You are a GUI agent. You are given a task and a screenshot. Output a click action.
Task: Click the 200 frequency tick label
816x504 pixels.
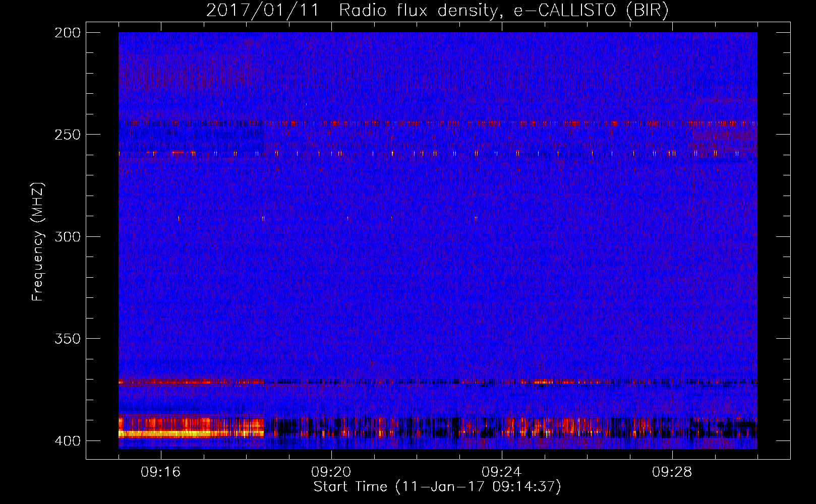[68, 33]
